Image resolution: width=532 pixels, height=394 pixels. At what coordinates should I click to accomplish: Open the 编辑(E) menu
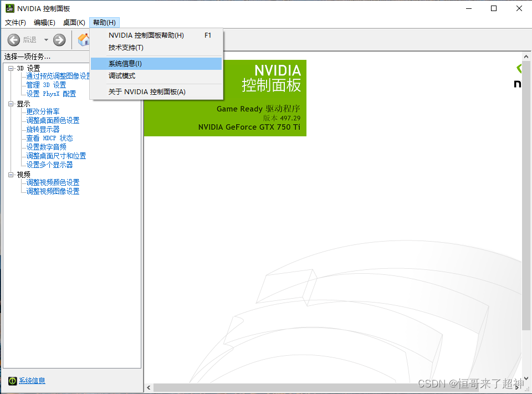click(x=44, y=22)
